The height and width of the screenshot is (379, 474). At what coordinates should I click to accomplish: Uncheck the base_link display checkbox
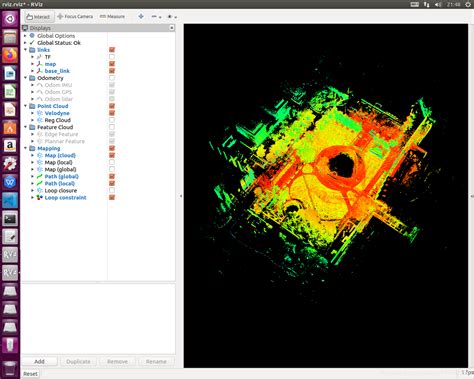112,71
